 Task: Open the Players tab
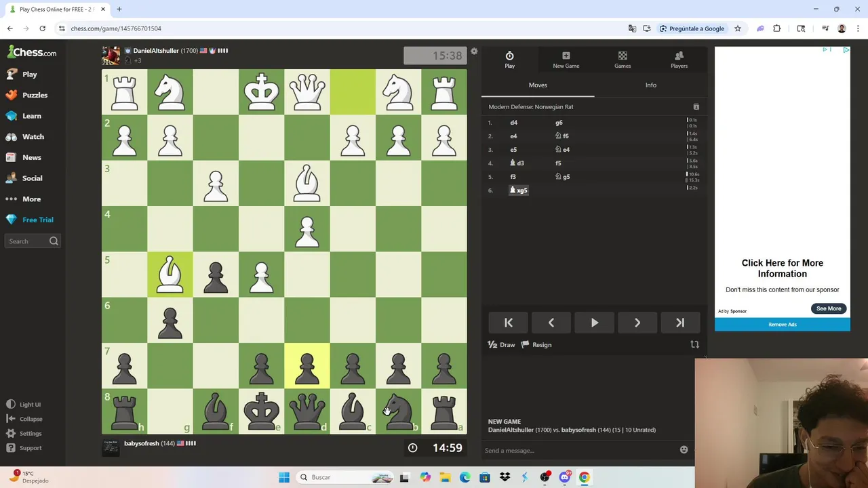click(x=679, y=60)
